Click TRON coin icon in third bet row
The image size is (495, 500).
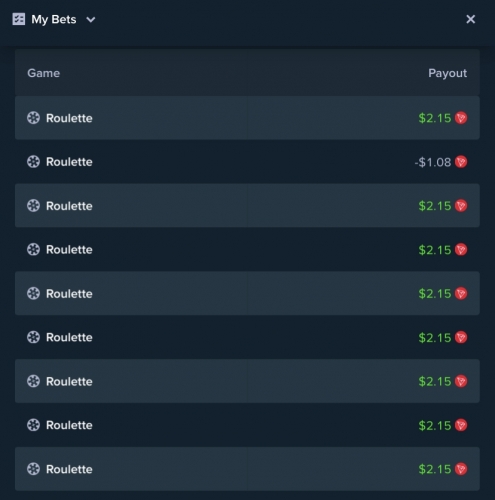(x=461, y=206)
